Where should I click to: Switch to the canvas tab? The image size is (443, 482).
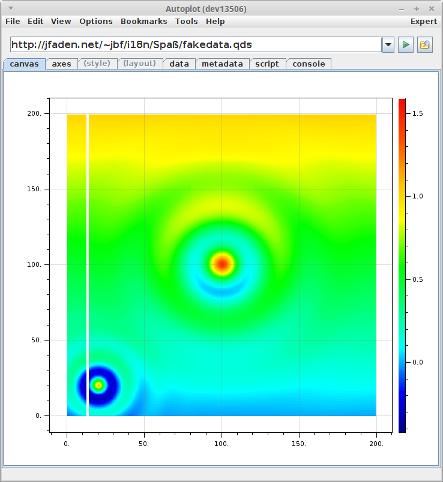pos(24,64)
